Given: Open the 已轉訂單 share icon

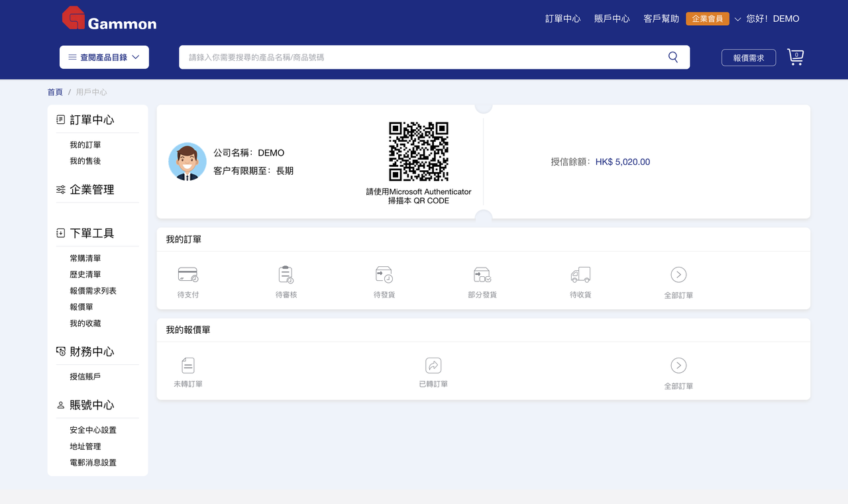Looking at the screenshot, I should (x=433, y=366).
